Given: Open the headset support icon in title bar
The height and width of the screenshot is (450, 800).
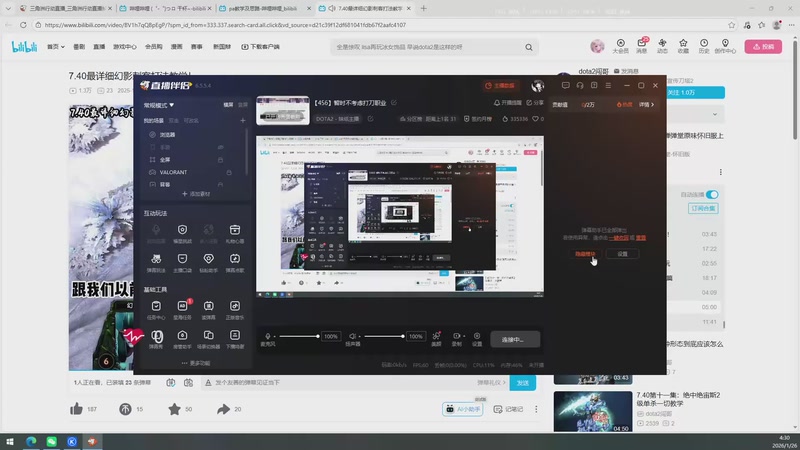Looking at the screenshot, I should coord(580,85).
